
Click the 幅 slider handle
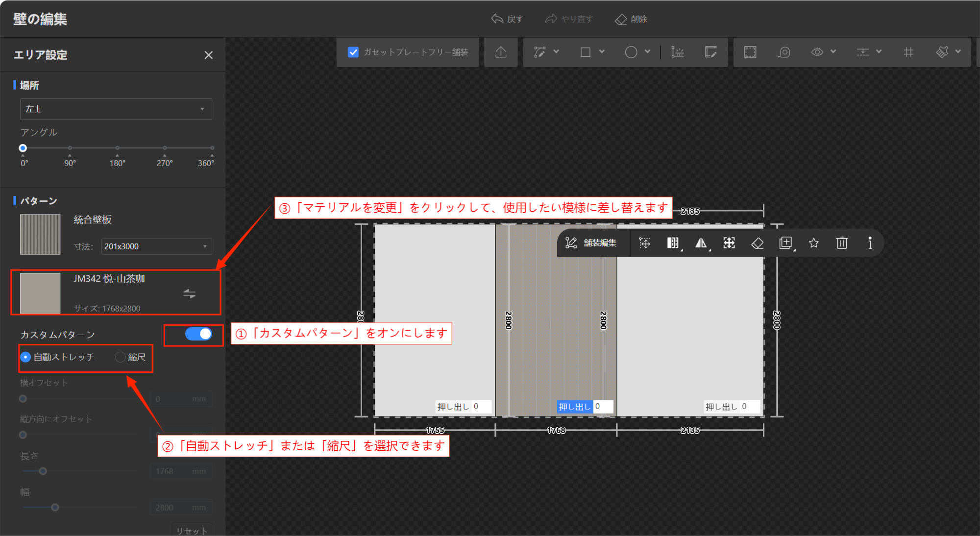(55, 508)
